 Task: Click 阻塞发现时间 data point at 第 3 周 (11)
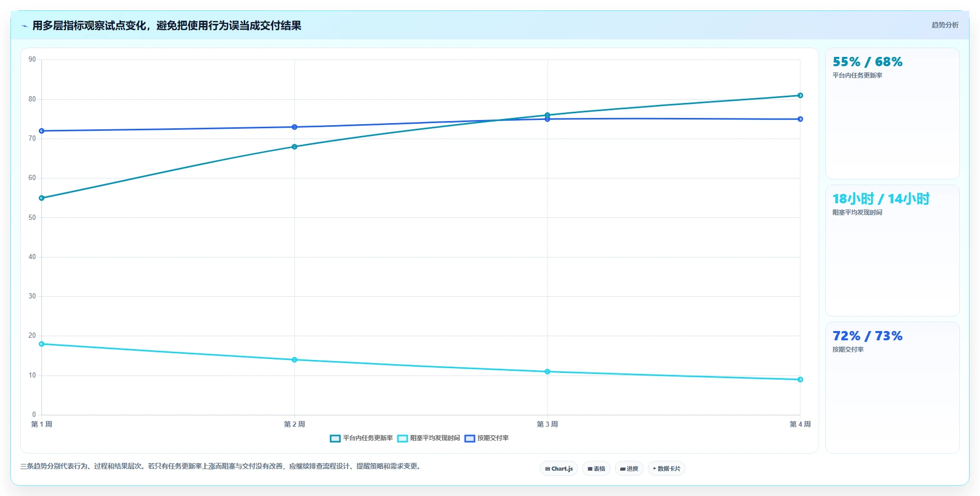coord(547,372)
